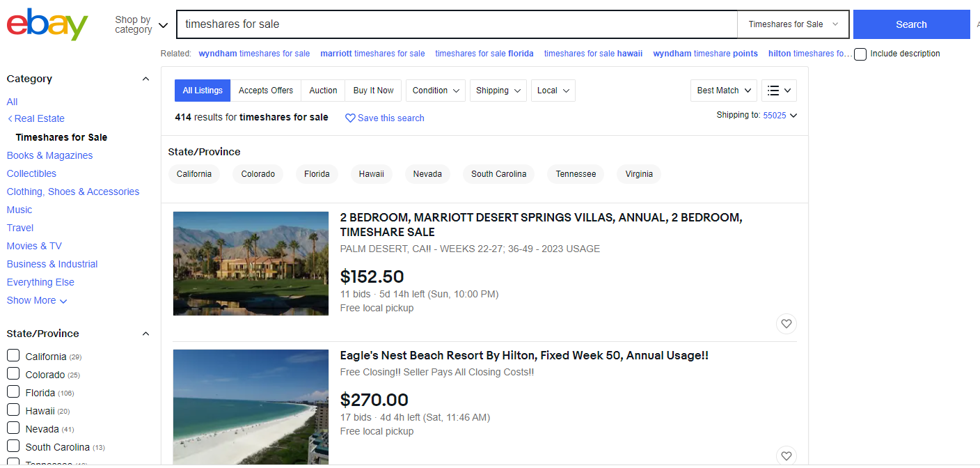Screen dimensions: 980x468
Task: Open the Books & Magazines category link
Action: click(49, 155)
